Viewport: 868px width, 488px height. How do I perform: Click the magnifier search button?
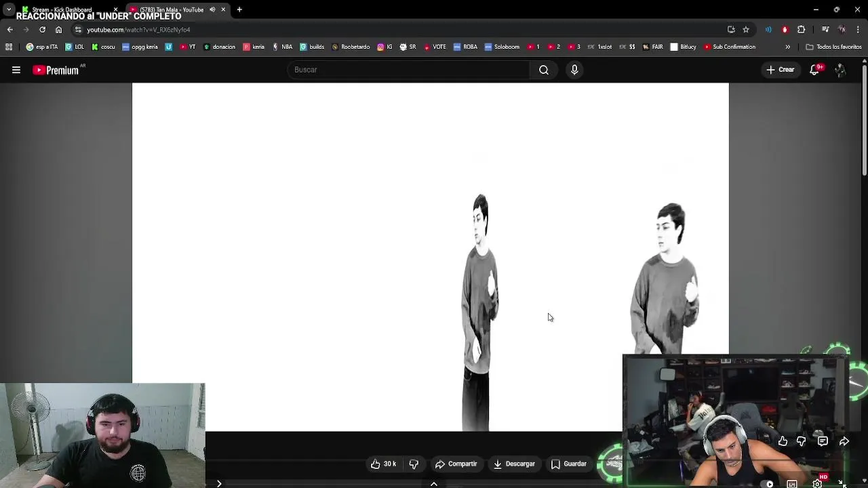(544, 70)
